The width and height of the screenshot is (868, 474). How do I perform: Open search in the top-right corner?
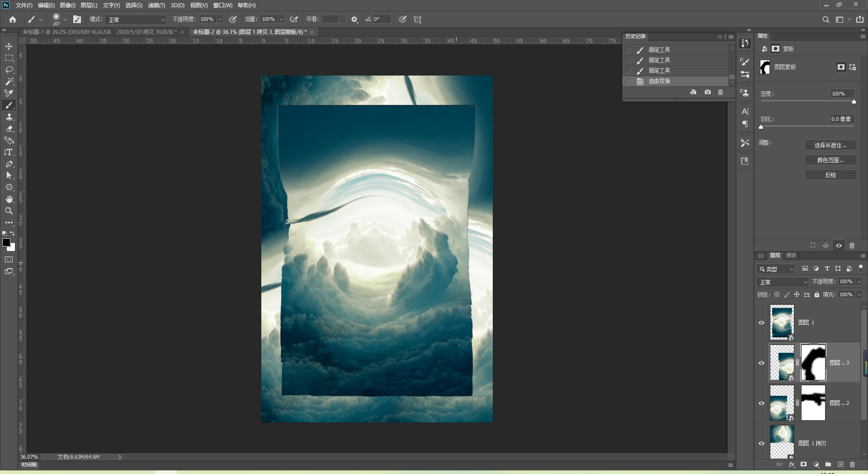click(x=826, y=19)
